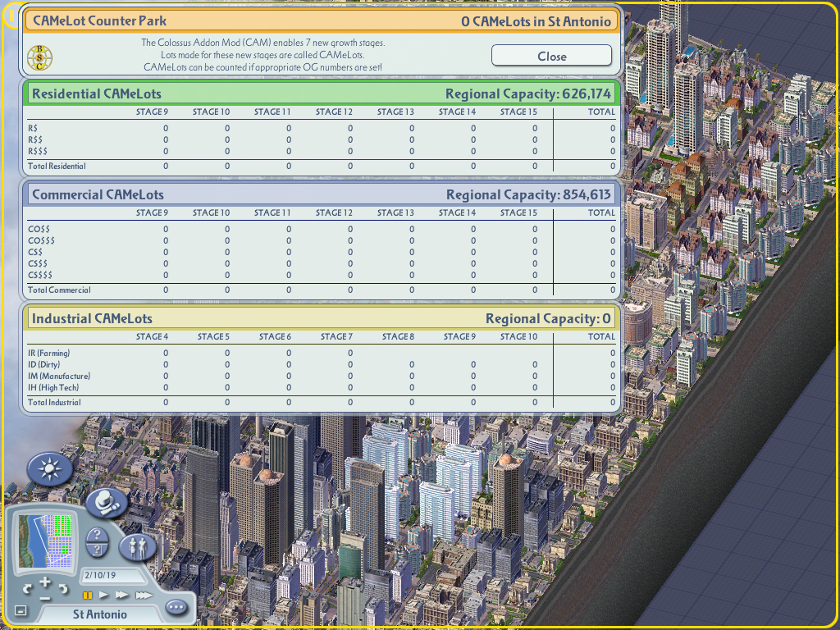Click 'Regional Capacity: 0' in Industrial header
The image size is (840, 630).
548,319
